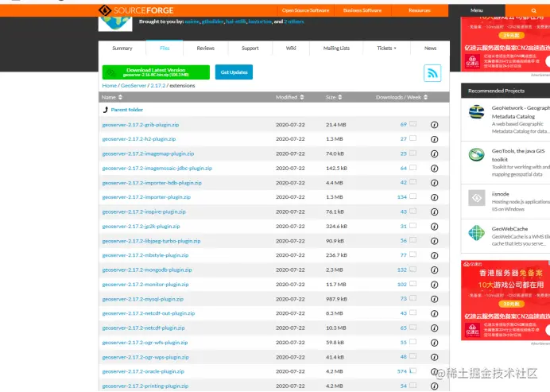The image size is (550, 392).
Task: Click the Get Updates button
Action: click(x=234, y=72)
